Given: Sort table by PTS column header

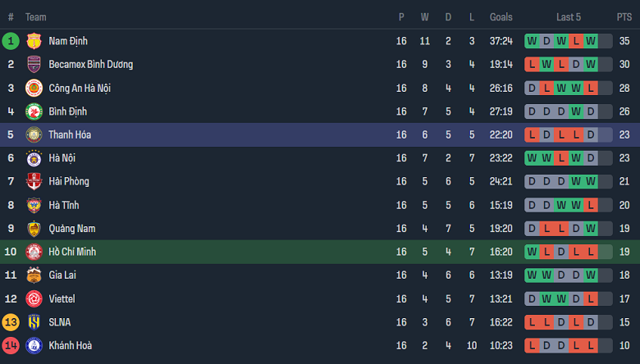Looking at the screenshot, I should (x=624, y=16).
